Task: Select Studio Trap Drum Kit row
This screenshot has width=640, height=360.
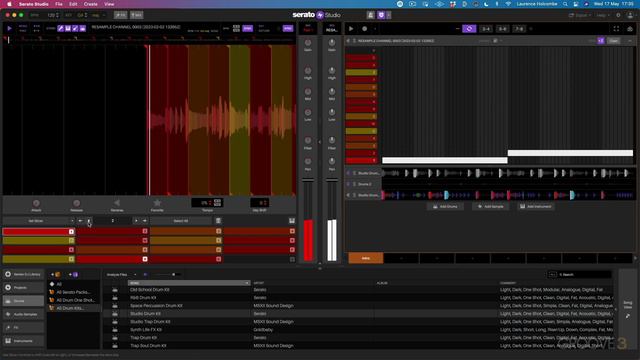Action: [x=358, y=322]
